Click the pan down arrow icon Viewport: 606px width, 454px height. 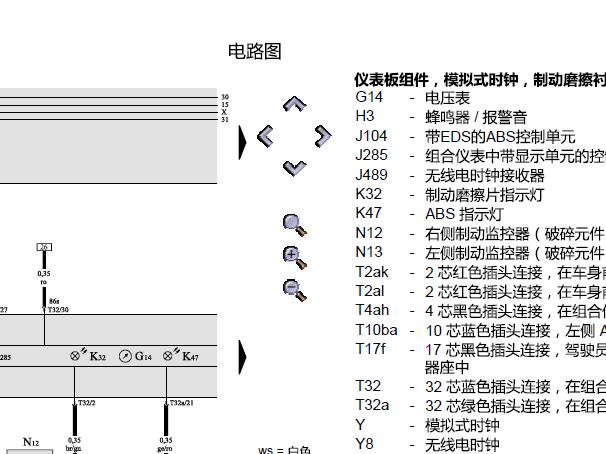click(x=294, y=168)
